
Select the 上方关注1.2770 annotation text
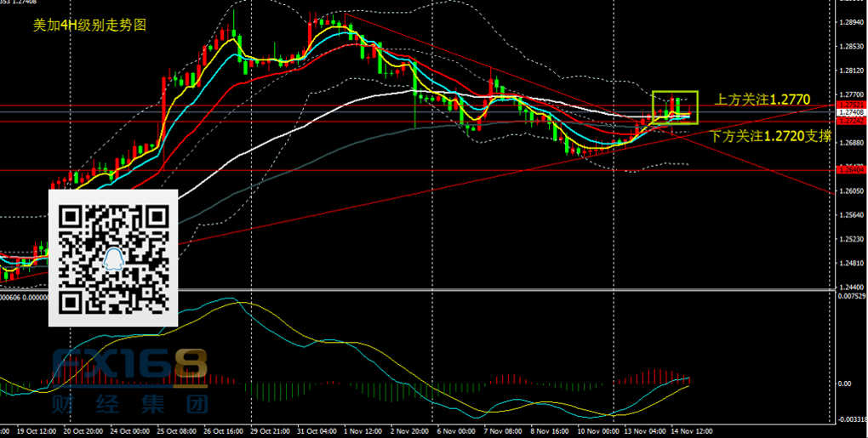[x=761, y=100]
